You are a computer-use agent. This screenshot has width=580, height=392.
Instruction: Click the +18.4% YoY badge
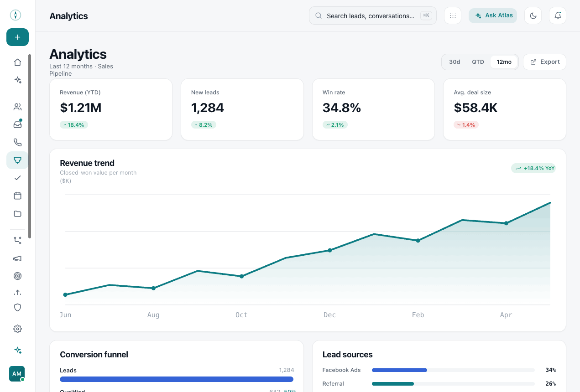pyautogui.click(x=533, y=168)
